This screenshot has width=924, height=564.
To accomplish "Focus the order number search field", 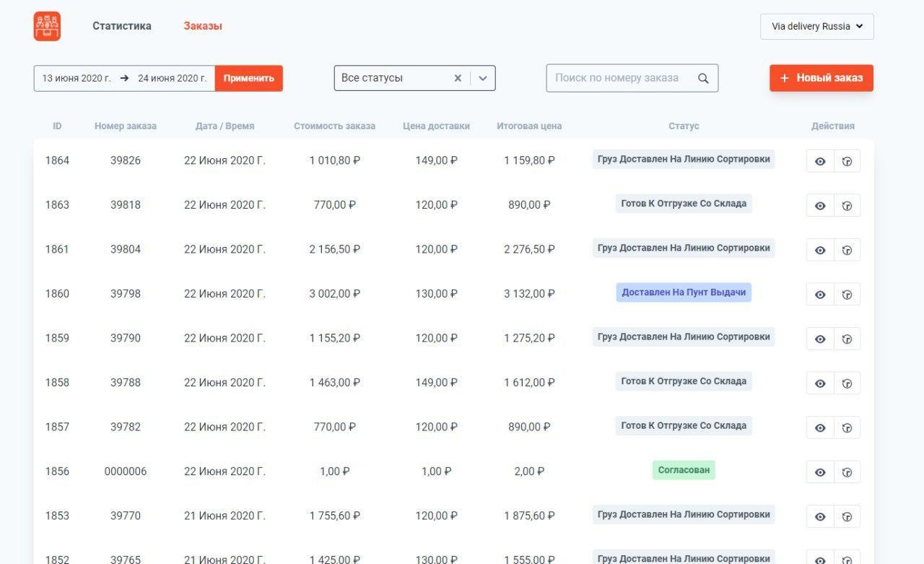I will click(621, 78).
